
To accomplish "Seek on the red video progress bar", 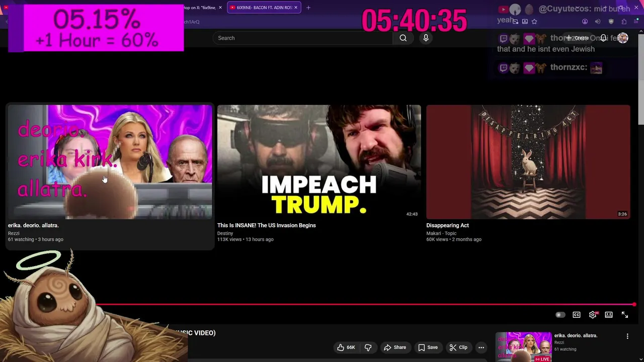I will pos(365,305).
